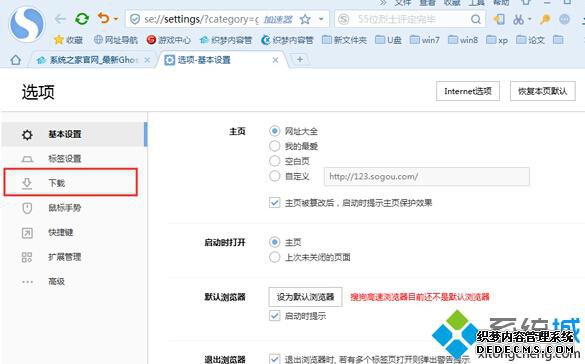The height and width of the screenshot is (364, 585).
Task: Refresh page with green reload icon
Action: [x=82, y=19]
